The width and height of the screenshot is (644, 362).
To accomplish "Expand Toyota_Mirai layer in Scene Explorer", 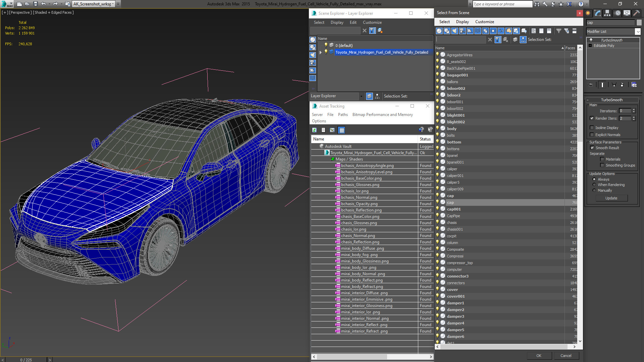I will 321,52.
